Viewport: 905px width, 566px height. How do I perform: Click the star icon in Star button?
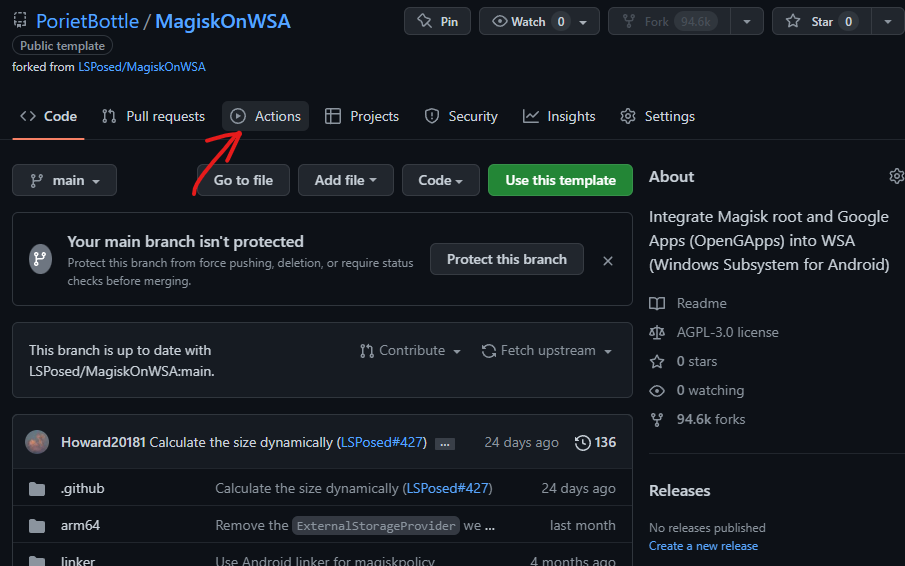(793, 21)
